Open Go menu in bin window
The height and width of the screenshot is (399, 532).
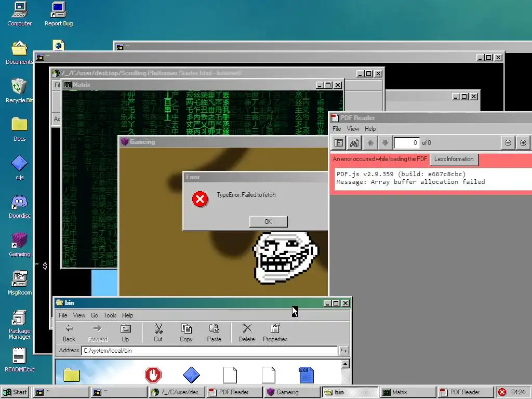[x=95, y=315]
